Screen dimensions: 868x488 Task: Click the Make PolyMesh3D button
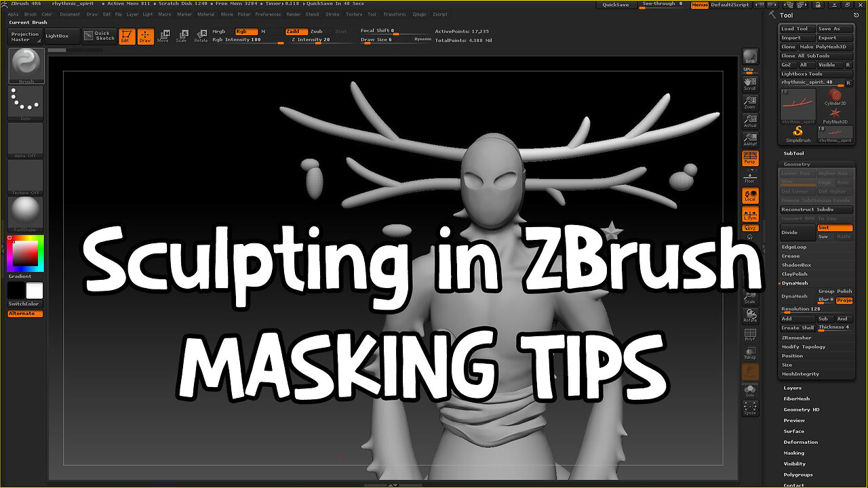coord(825,47)
